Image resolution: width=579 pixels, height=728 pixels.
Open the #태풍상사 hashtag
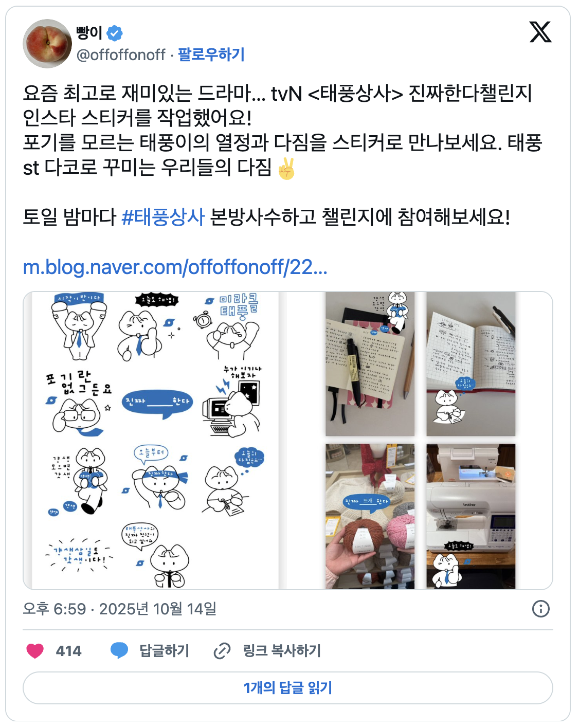163,217
